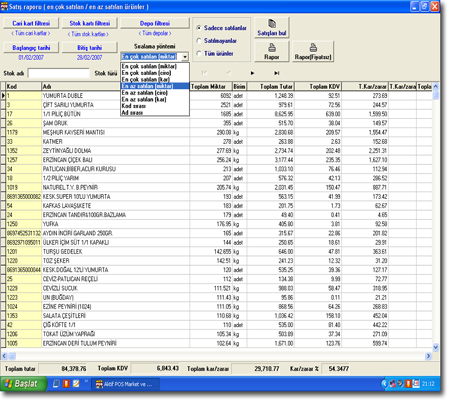The image size is (450, 400).
Task: Click the Kar/zarar % value 54.3477
Action: coord(336,369)
